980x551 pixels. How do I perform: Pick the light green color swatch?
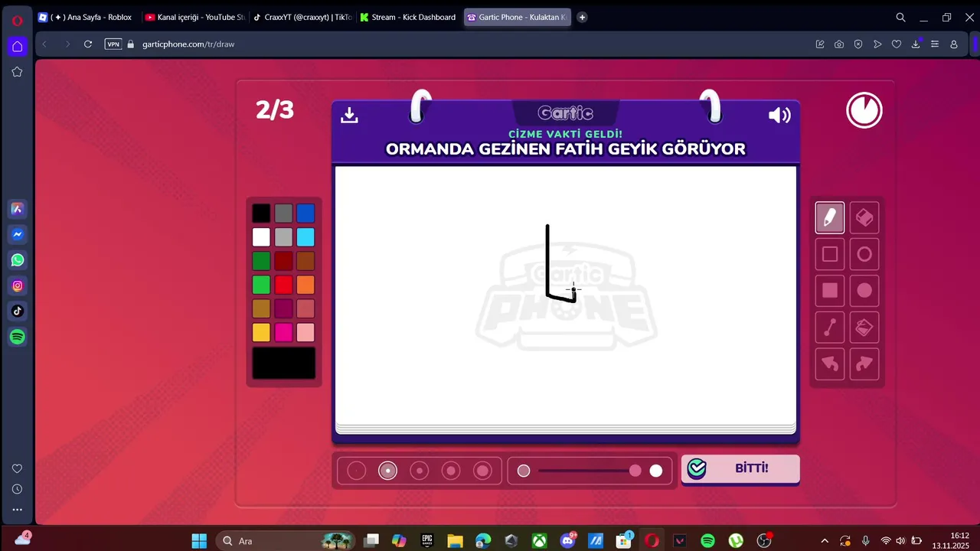click(261, 285)
